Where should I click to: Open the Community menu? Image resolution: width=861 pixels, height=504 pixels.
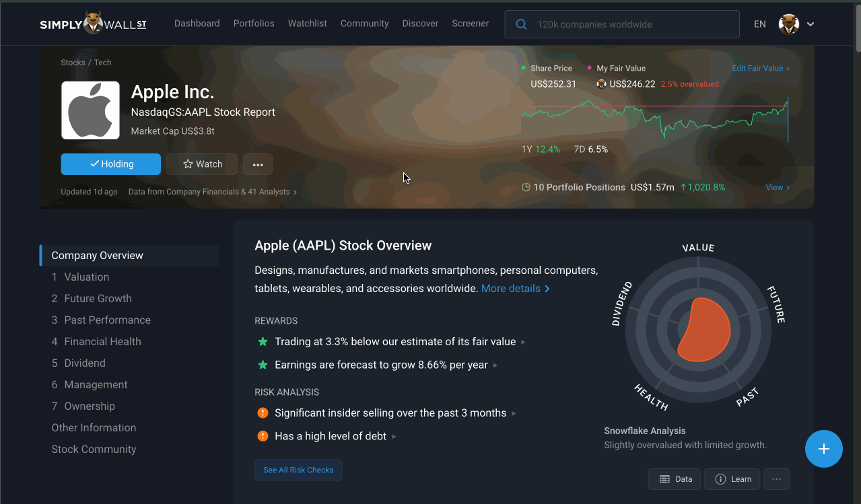364,24
